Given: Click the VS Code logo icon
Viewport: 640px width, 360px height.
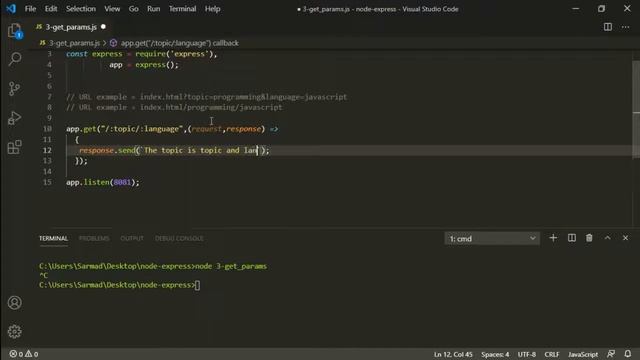Looking at the screenshot, I should coord(11,9).
